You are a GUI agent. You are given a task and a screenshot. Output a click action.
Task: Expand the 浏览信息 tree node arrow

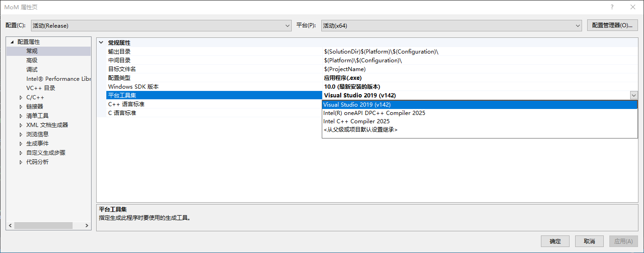pos(21,134)
